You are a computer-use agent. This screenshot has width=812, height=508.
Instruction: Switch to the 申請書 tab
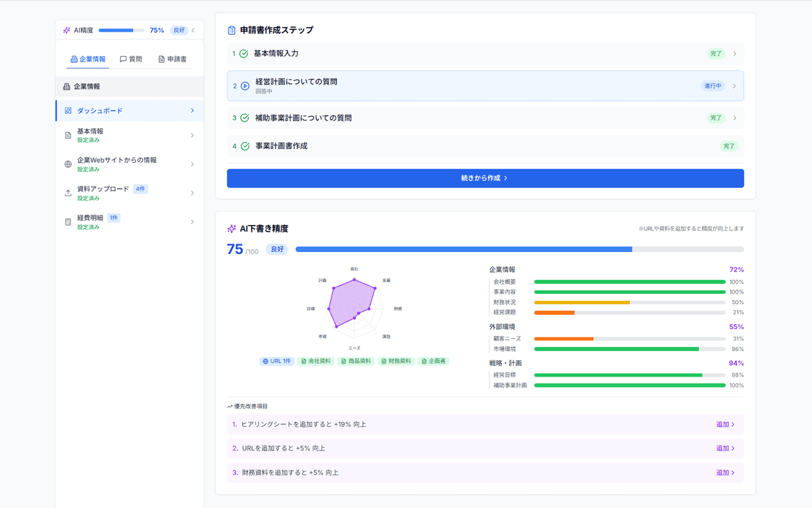[173, 59]
